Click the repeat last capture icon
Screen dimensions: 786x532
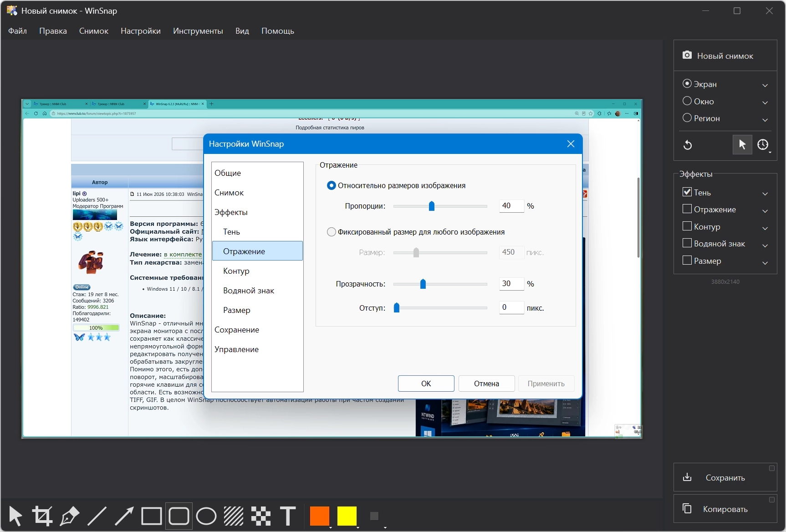point(688,145)
